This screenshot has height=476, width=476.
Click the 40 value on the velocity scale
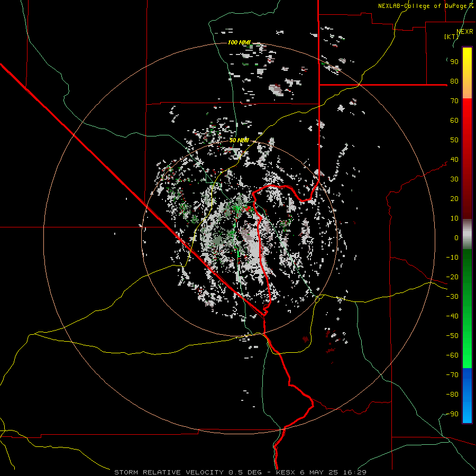pos(454,160)
